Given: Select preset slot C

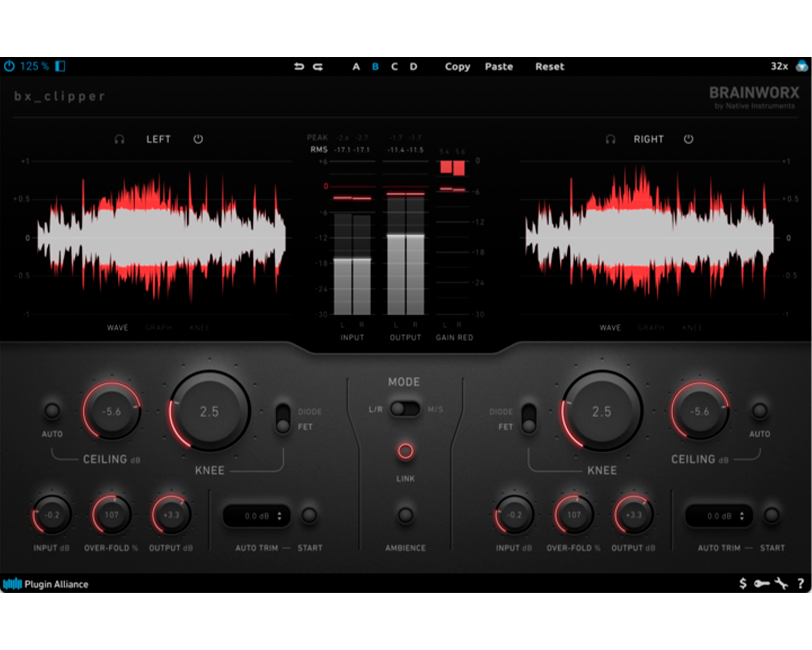Looking at the screenshot, I should click(394, 67).
